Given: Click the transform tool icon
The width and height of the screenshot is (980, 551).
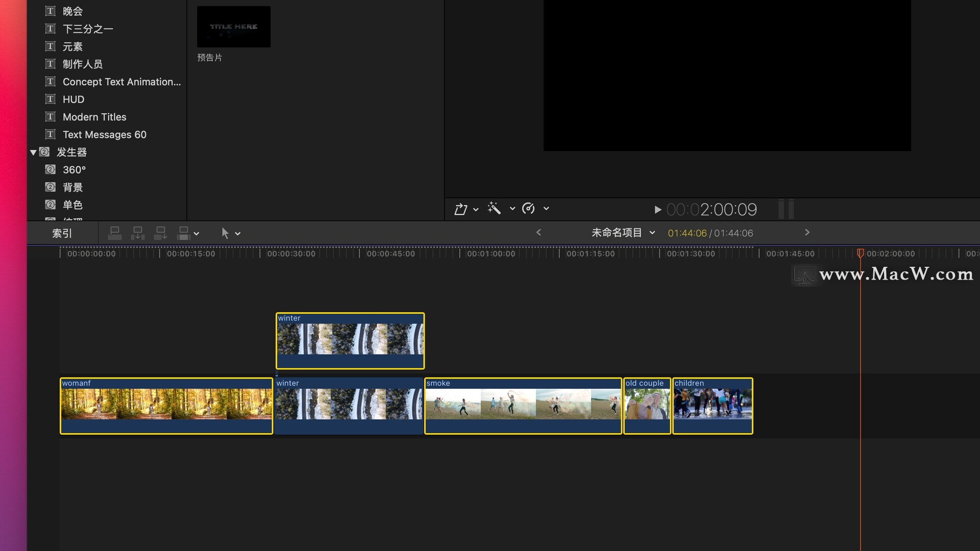Looking at the screenshot, I should click(461, 209).
